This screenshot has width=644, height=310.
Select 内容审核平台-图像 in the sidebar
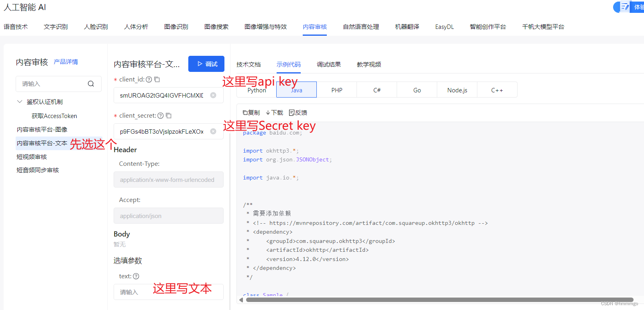click(42, 130)
